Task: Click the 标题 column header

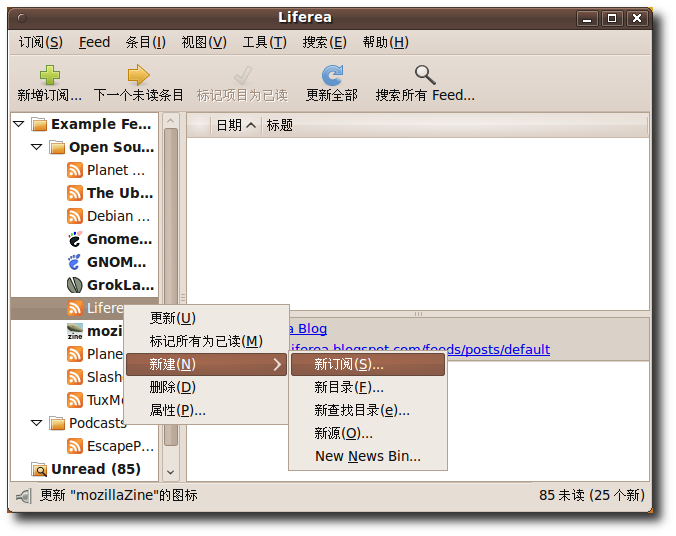Action: (455, 125)
